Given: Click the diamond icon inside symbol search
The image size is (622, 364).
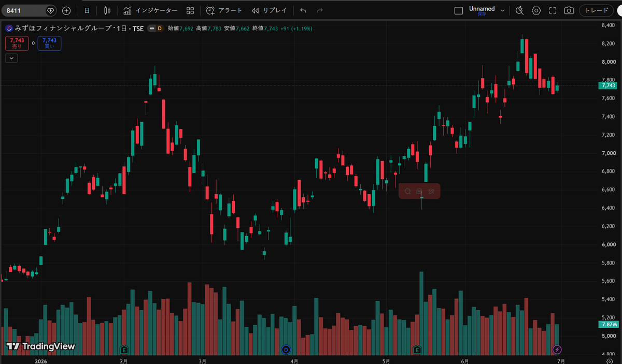Looking at the screenshot, I should [x=50, y=10].
